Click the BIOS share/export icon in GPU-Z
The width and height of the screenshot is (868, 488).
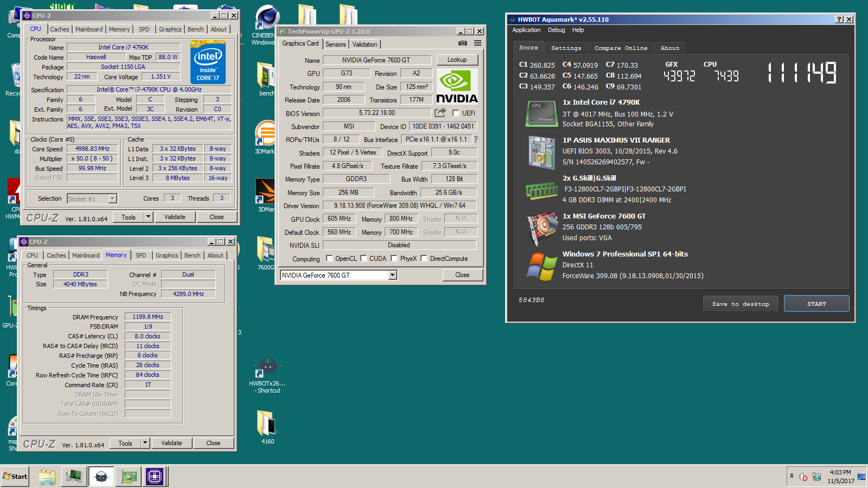[x=440, y=113]
